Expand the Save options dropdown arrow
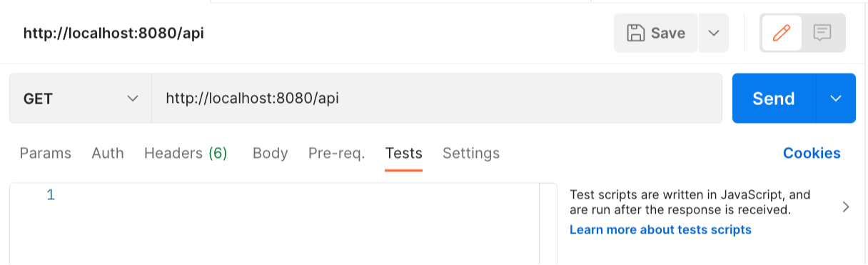The image size is (868, 265). point(712,33)
